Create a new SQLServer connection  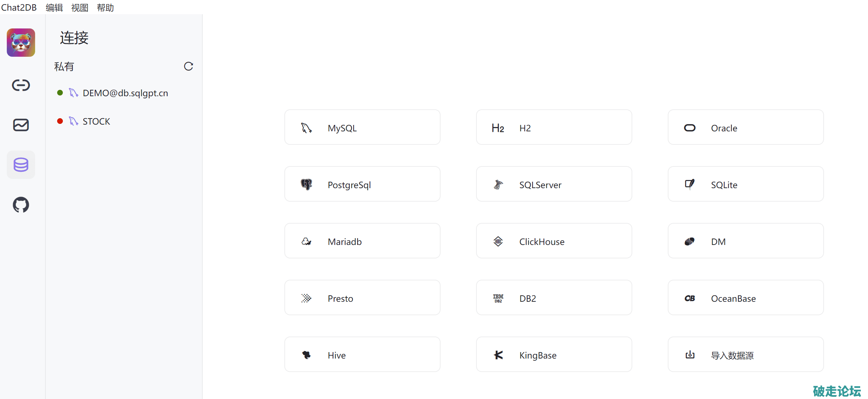point(554,184)
